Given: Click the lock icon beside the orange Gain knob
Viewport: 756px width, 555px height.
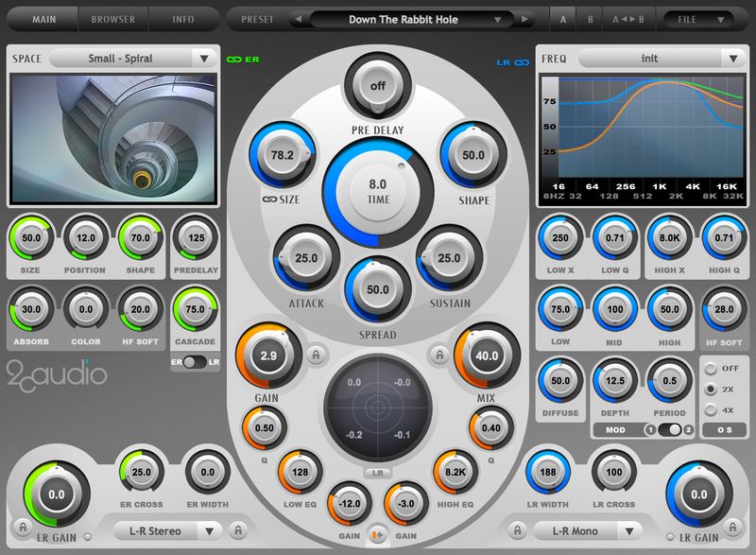Looking at the screenshot, I should click(x=315, y=356).
